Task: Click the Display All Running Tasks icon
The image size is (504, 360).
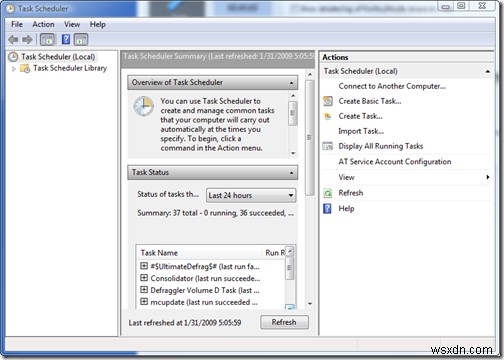Action: tap(328, 146)
